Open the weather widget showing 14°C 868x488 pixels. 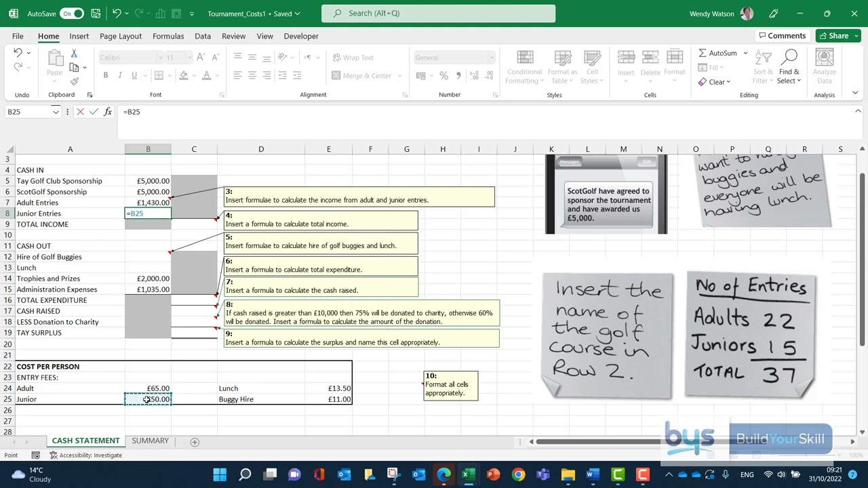tap(31, 474)
